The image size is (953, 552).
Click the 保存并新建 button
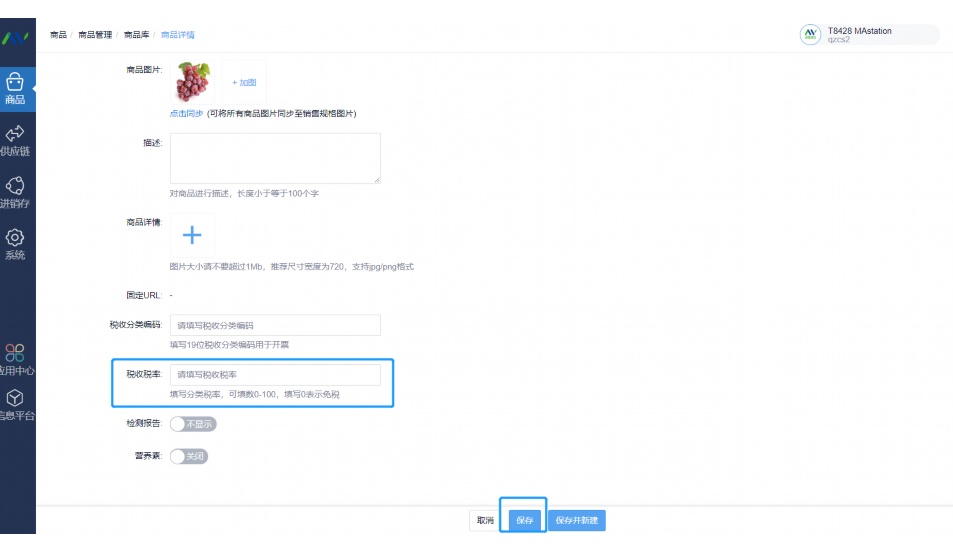click(577, 520)
